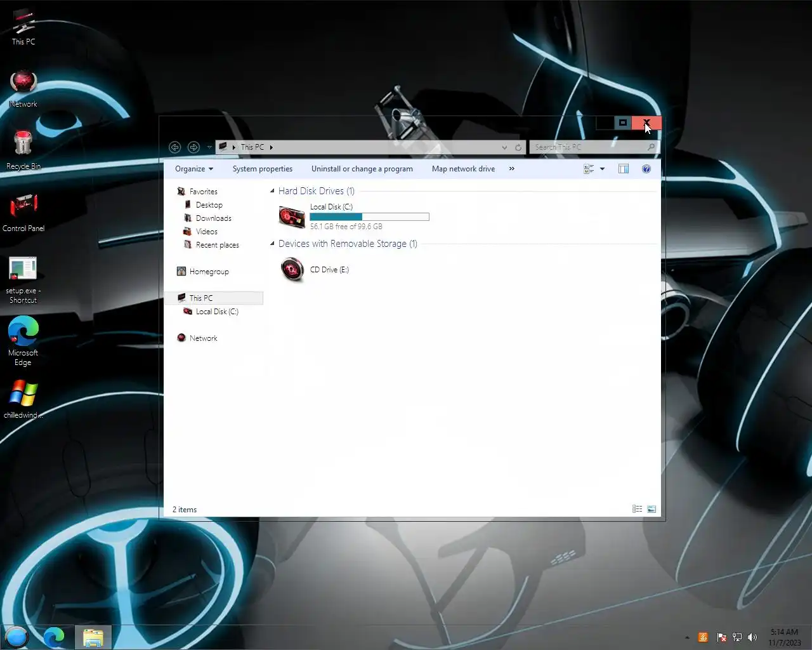
Task: Click the taskbar clock showing 5:14 AM
Action: coord(785,637)
